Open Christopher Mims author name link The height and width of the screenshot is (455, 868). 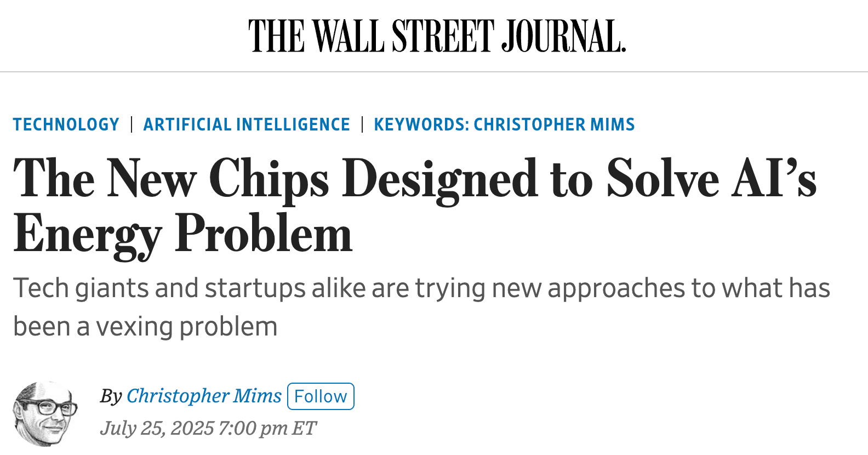pos(204,396)
